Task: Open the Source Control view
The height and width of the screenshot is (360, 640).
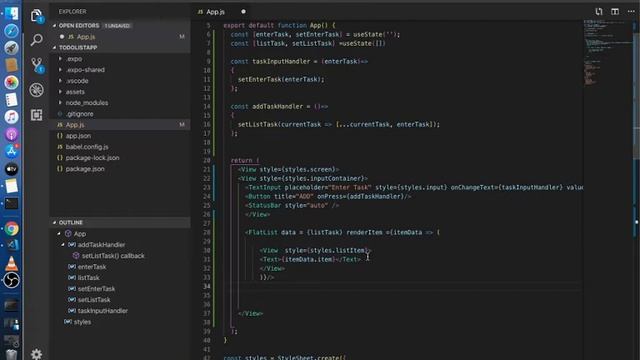Action: 37,65
